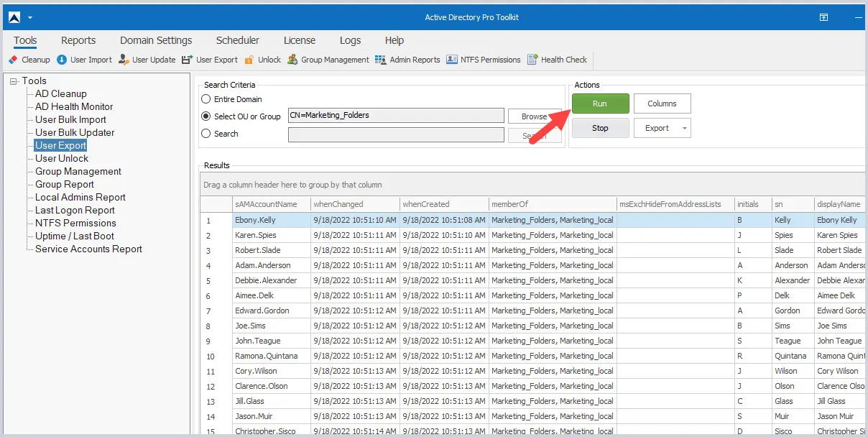Select the Jason.Muir account name cell
This screenshot has height=437, width=868.
tap(271, 416)
